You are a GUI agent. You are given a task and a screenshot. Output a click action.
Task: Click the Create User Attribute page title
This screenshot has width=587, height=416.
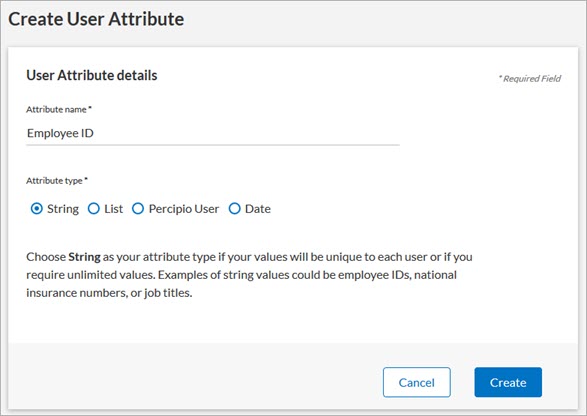coord(96,19)
